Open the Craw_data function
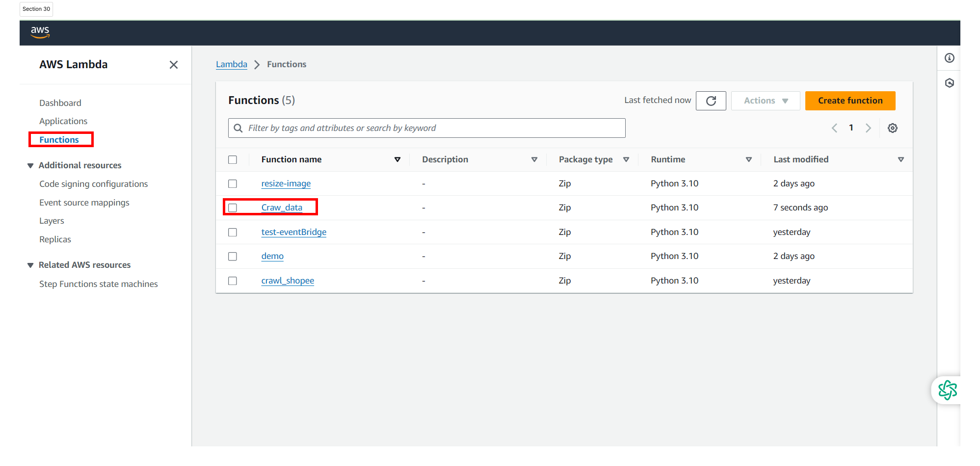 (282, 207)
